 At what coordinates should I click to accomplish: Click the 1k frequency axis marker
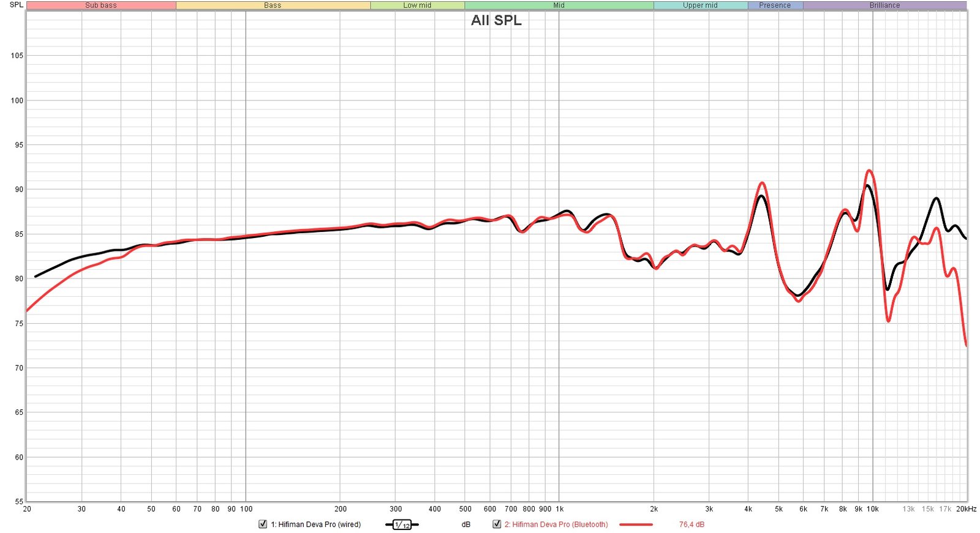click(559, 509)
